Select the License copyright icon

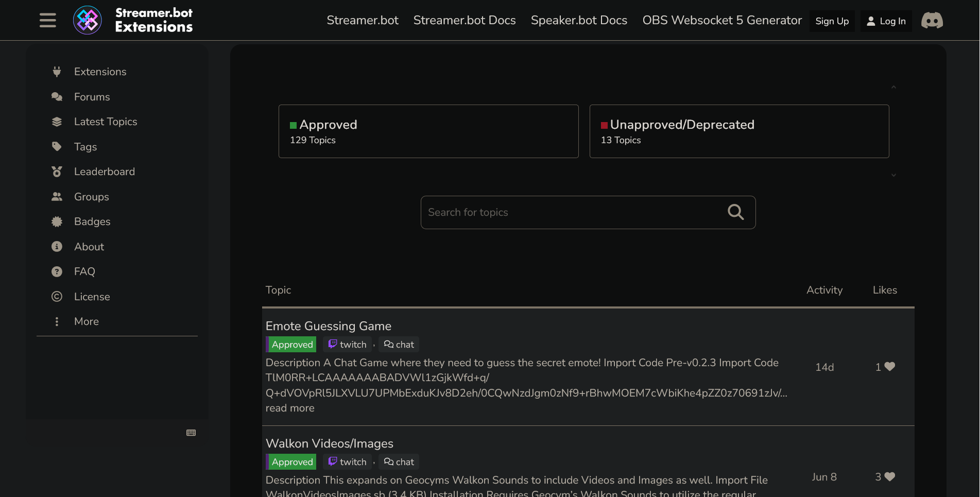pyautogui.click(x=57, y=296)
